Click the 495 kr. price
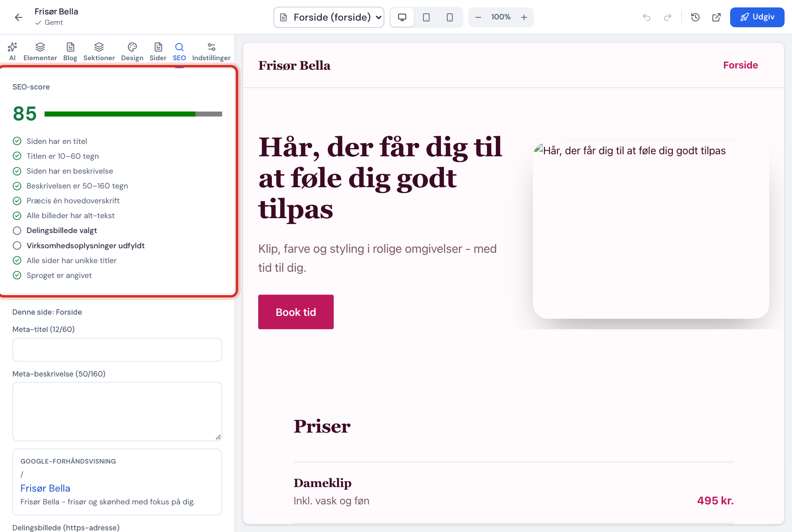This screenshot has height=532, width=792. (x=715, y=501)
